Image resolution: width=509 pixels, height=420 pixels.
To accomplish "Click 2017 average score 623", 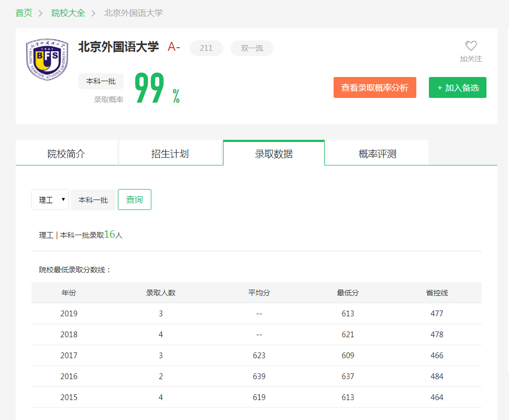I will coord(259,356).
